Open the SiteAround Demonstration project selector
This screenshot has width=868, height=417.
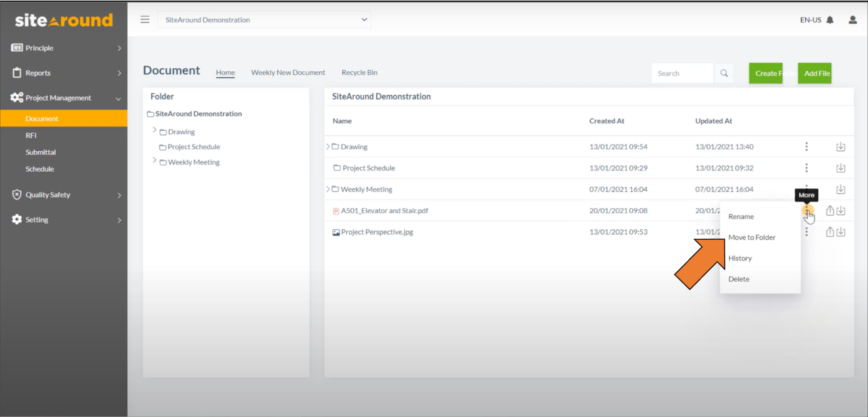tap(264, 19)
